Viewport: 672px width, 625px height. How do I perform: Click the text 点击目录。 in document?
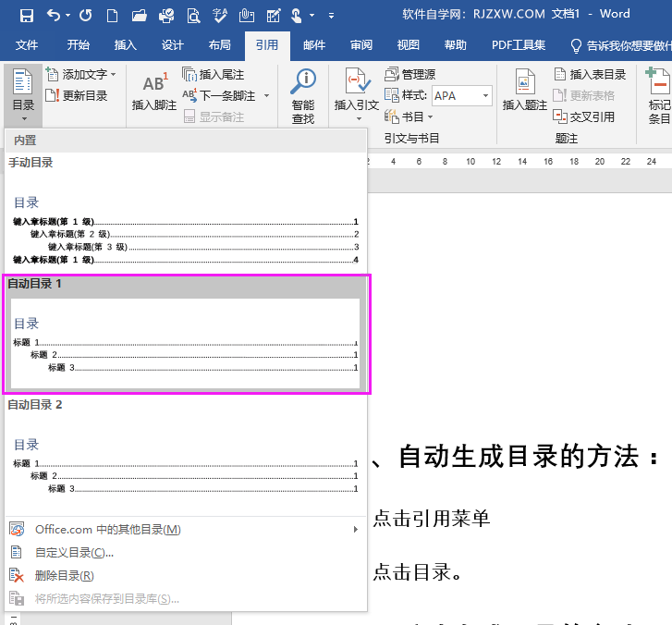(418, 572)
